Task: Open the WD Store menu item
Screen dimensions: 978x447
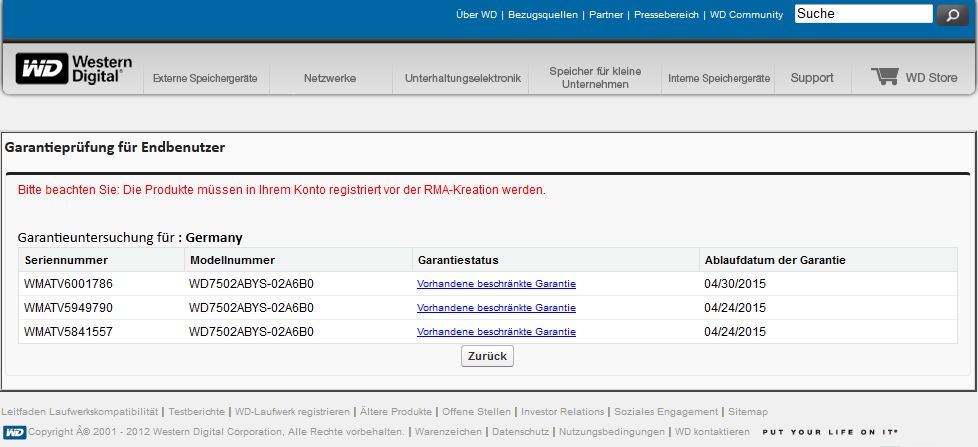Action: [x=931, y=78]
